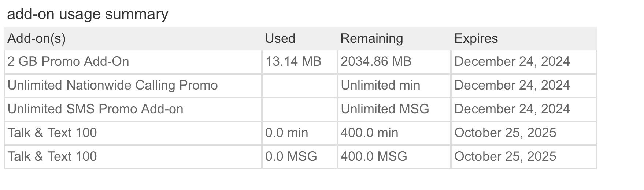Select the "0.0 MSG" used cell

click(x=291, y=156)
